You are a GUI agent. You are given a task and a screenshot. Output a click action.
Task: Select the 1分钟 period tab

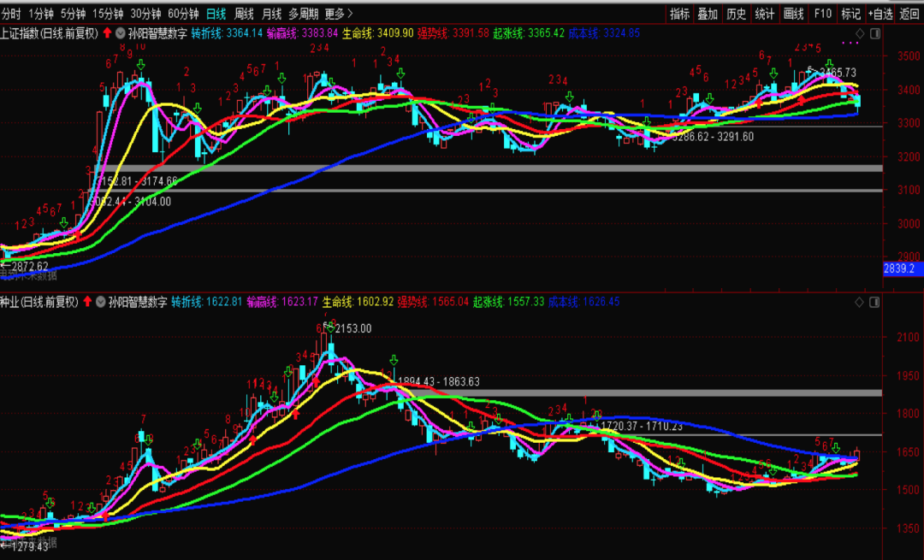pyautogui.click(x=41, y=14)
